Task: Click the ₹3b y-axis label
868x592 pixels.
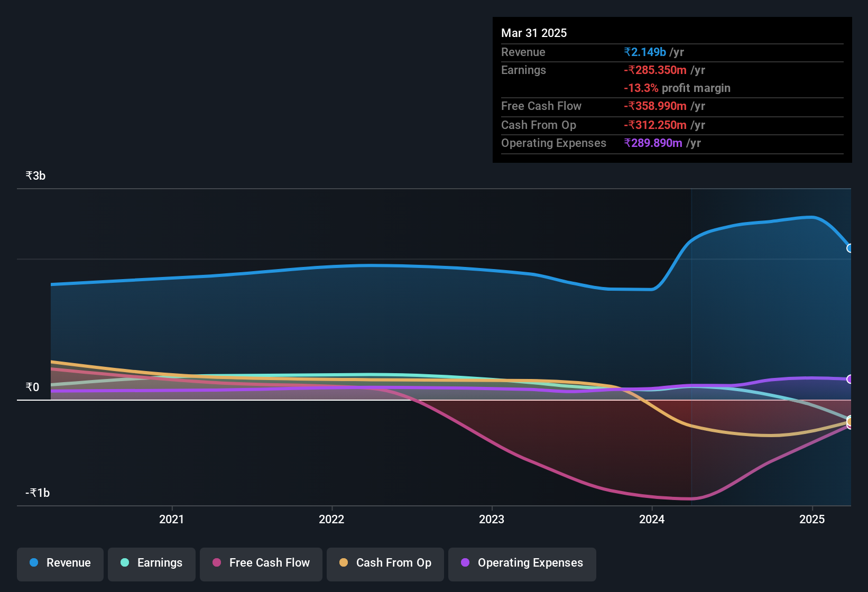Action: tap(35, 175)
